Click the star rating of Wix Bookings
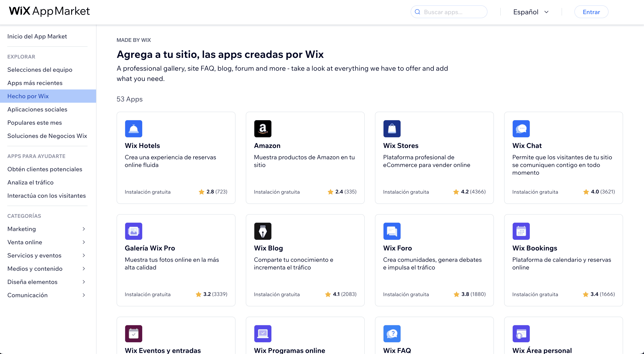This screenshot has width=644, height=354. pyautogui.click(x=599, y=294)
